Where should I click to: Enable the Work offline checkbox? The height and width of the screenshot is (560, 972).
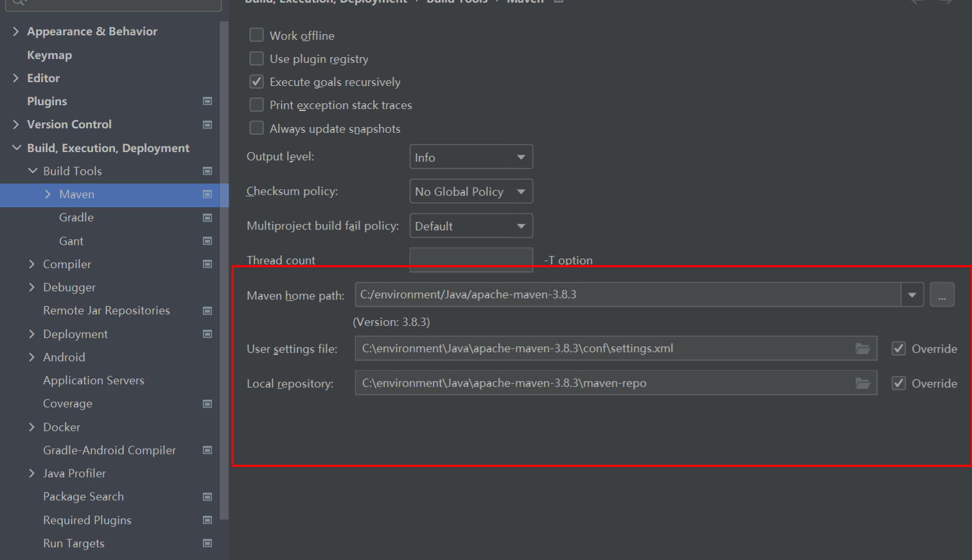tap(257, 35)
